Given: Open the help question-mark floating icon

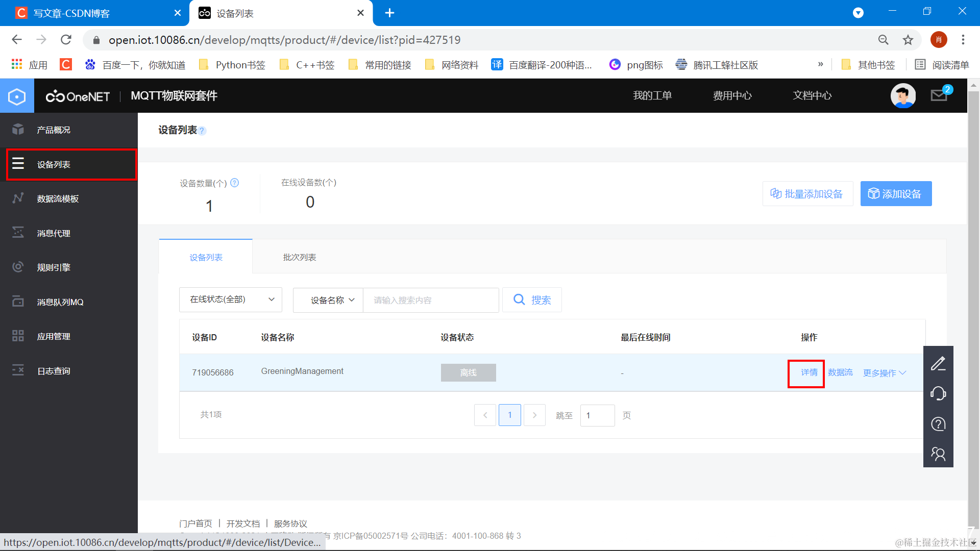Looking at the screenshot, I should tap(938, 424).
